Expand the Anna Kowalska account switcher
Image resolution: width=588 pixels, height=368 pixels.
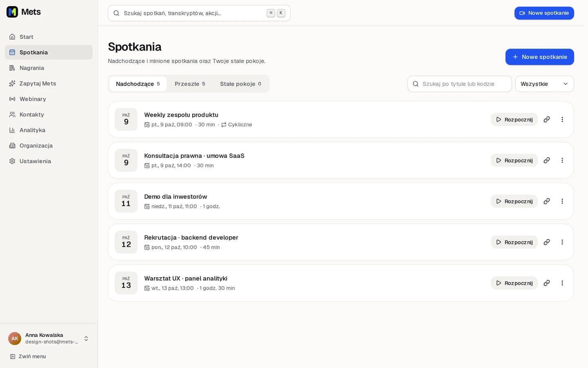pos(49,339)
